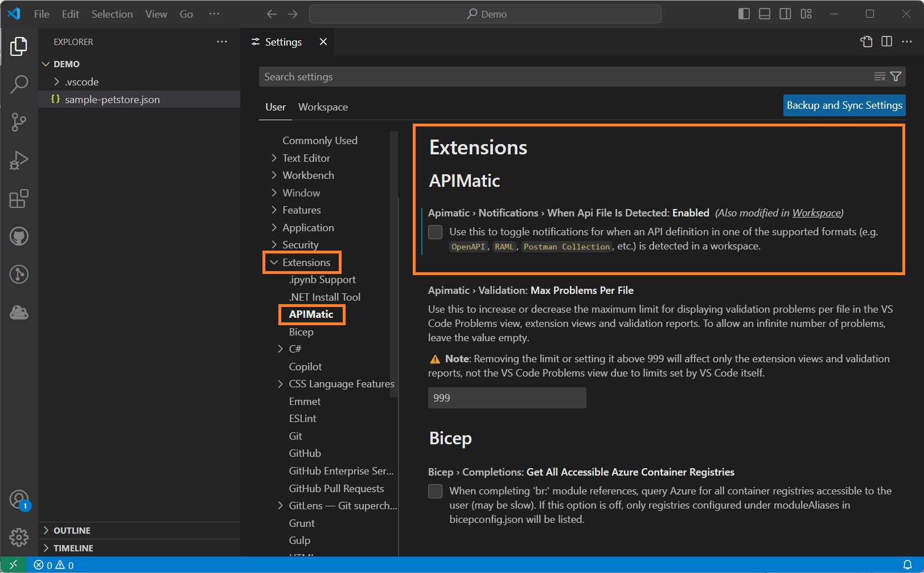This screenshot has height=573, width=924.
Task: Select APIMatic in the settings tree
Action: (311, 314)
